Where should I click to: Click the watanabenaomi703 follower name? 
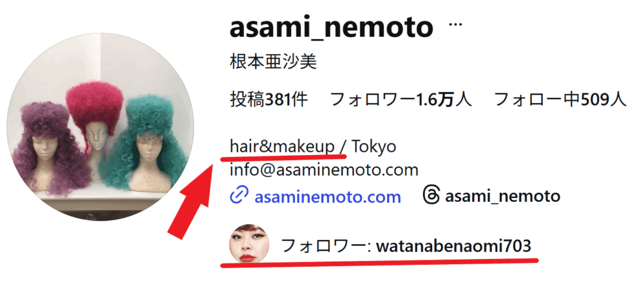point(454,246)
